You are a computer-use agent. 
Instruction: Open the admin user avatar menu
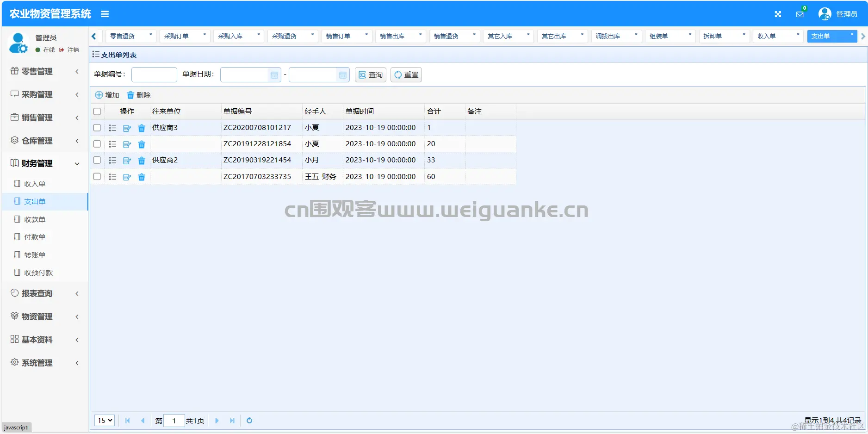pos(825,14)
